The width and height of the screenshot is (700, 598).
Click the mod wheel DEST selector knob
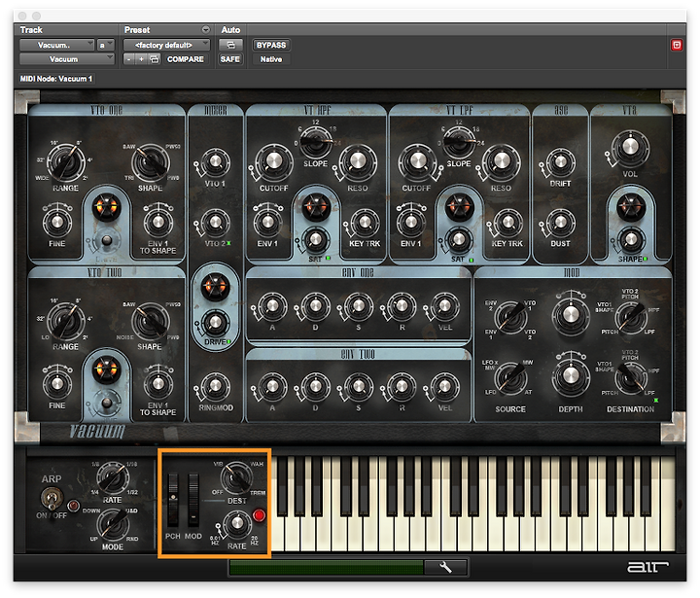pyautogui.click(x=236, y=478)
